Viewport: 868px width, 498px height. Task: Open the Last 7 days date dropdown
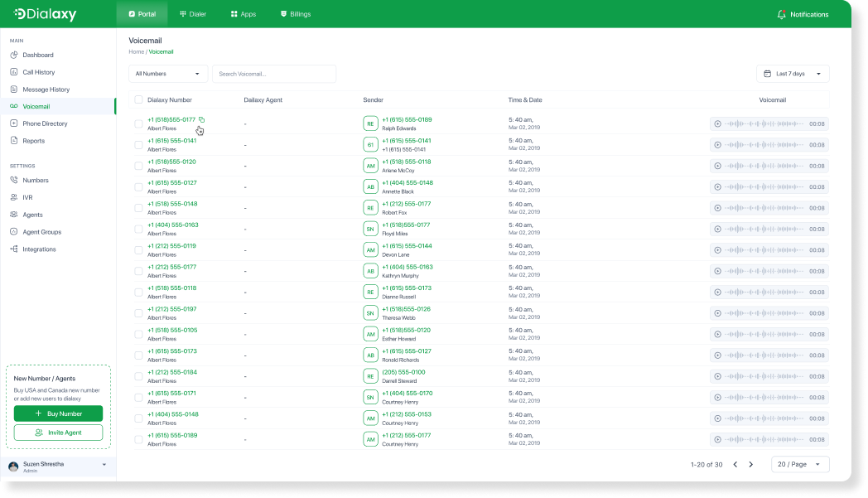(x=792, y=73)
